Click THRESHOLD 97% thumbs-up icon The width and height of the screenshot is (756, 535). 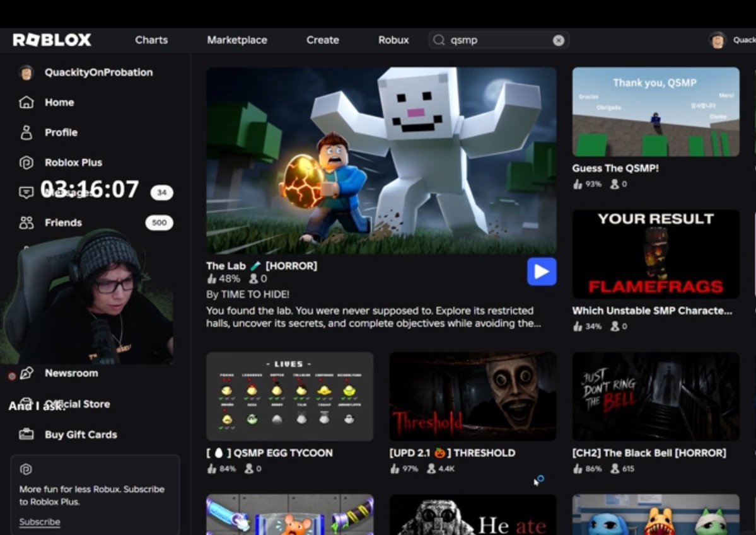pos(395,468)
